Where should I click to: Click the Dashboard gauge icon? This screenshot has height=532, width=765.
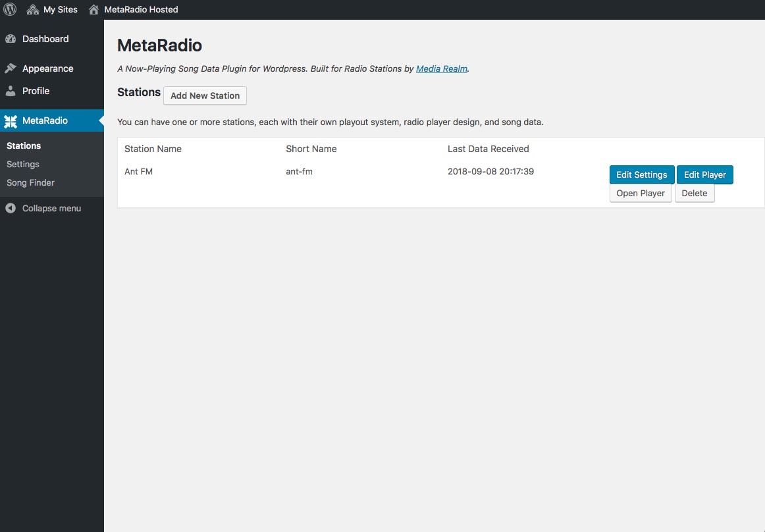tap(11, 39)
